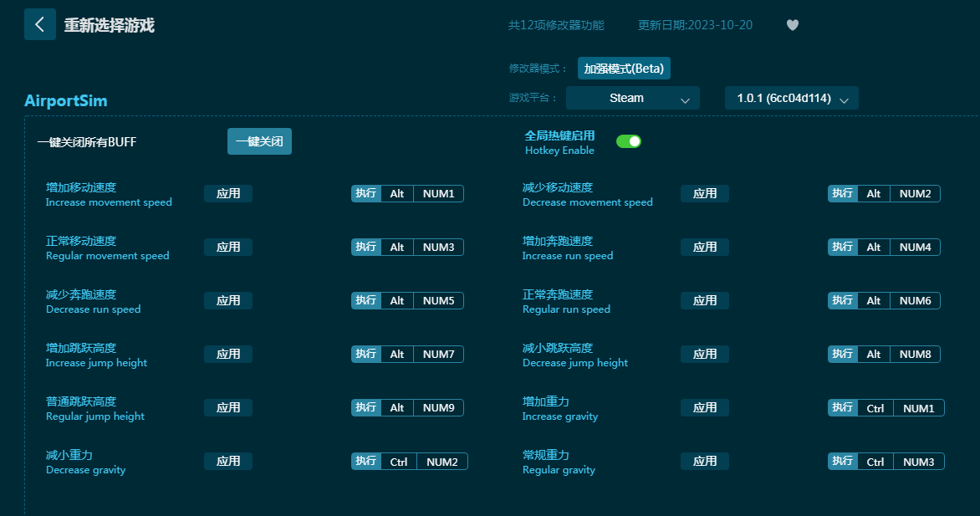Click the back arrow icon
The image size is (980, 516).
pyautogui.click(x=39, y=25)
